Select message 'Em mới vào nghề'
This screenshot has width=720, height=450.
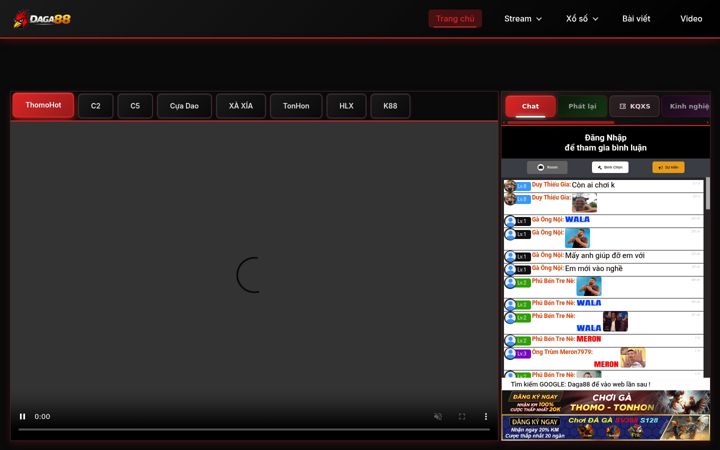tap(594, 269)
